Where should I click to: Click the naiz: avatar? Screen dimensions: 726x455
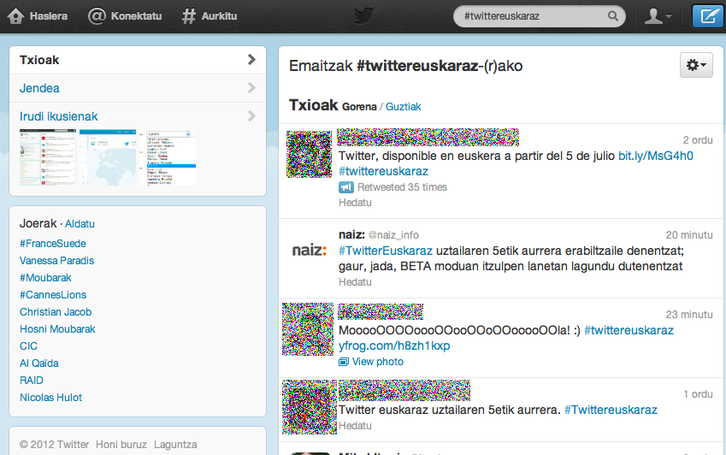point(309,250)
